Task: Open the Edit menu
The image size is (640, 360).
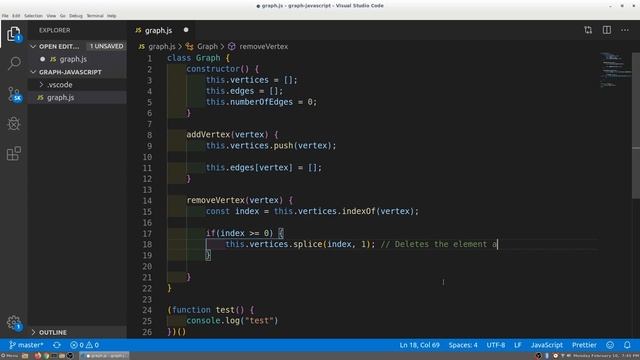Action: [x=16, y=16]
